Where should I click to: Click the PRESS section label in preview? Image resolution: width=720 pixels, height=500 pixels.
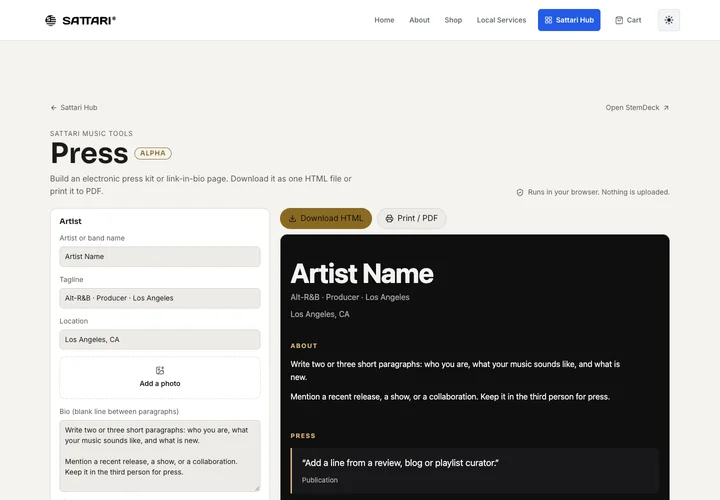click(x=303, y=436)
